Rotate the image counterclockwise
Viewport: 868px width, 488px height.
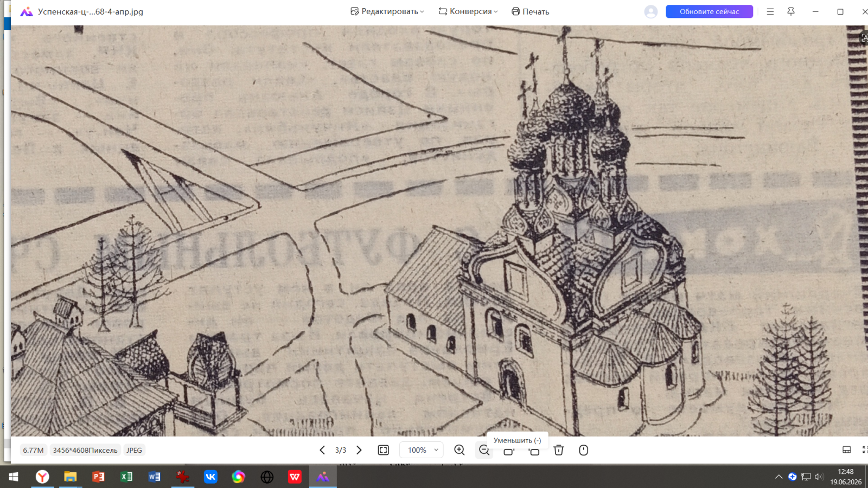tap(534, 451)
